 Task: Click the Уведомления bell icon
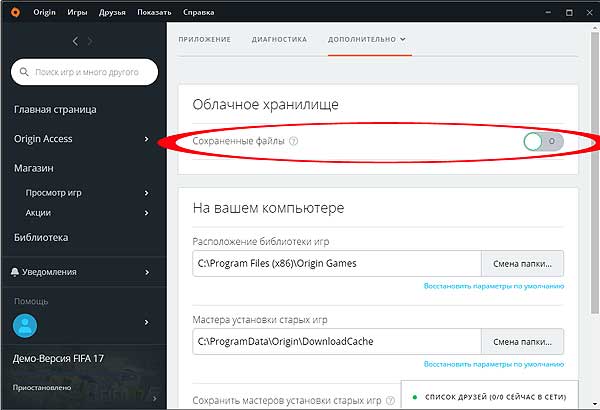pyautogui.click(x=15, y=272)
